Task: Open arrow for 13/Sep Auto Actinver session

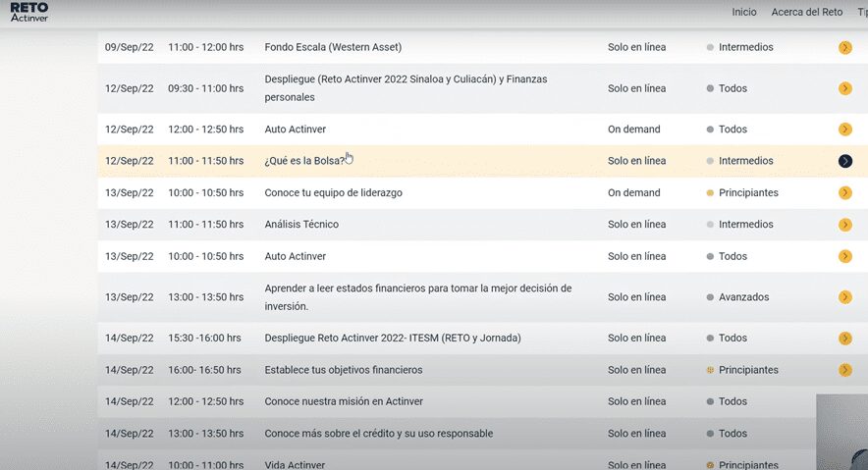Action: (844, 256)
